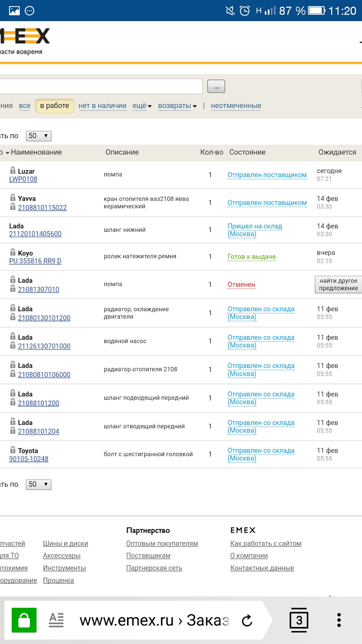Select the "нет в наличии" filter tab
Viewport: 362px width, 644px height.
(x=102, y=106)
